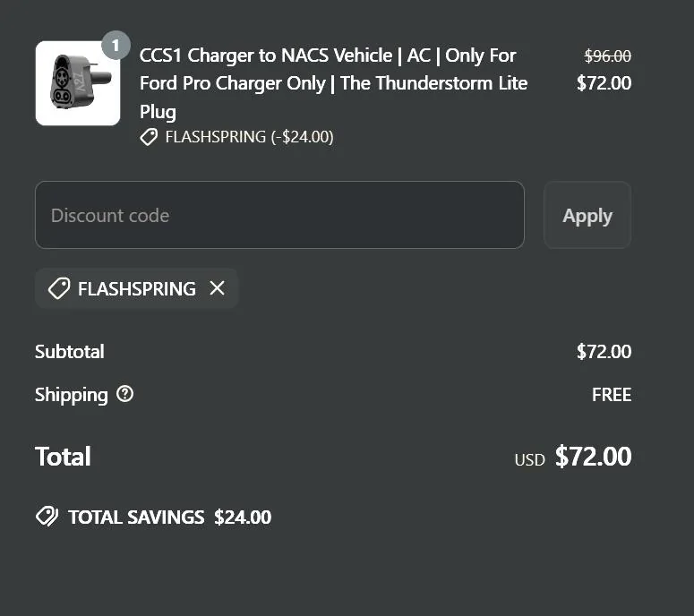Select the CCS1 Charger to NACS product title
The height and width of the screenshot is (616, 694).
click(x=334, y=83)
